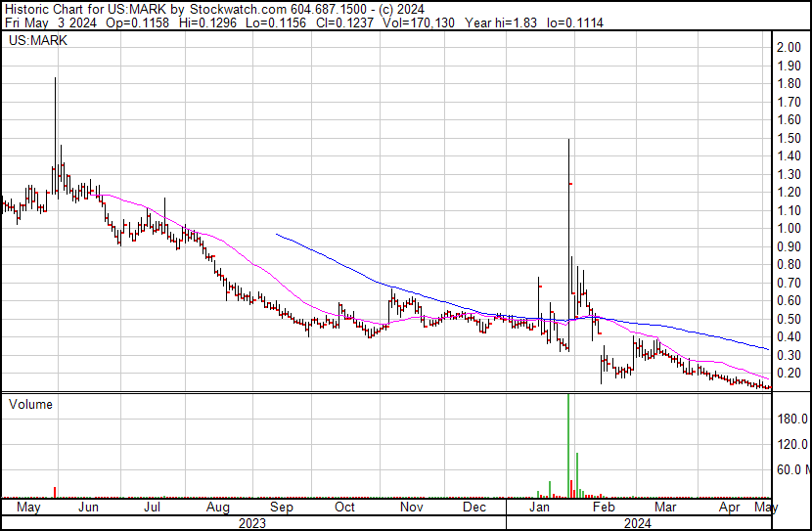The height and width of the screenshot is (531, 812).
Task: Click the Jul month label
Action: (x=152, y=507)
